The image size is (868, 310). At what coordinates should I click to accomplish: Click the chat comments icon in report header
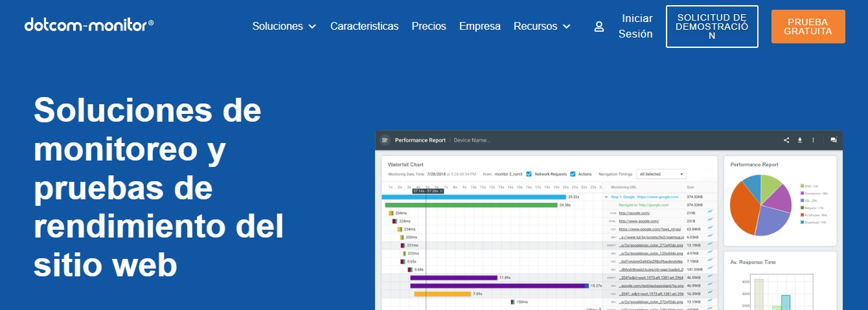pyautogui.click(x=834, y=140)
